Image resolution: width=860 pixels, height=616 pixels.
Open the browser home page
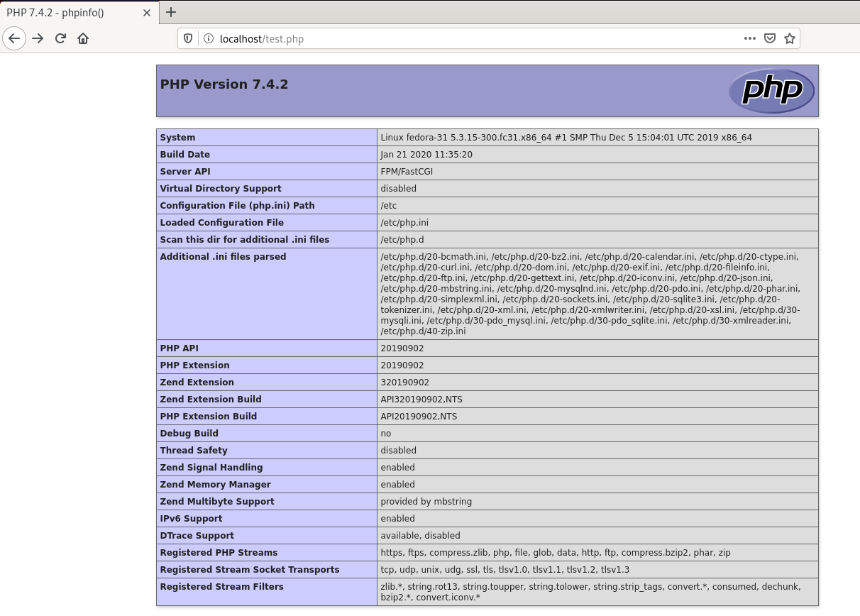point(83,38)
